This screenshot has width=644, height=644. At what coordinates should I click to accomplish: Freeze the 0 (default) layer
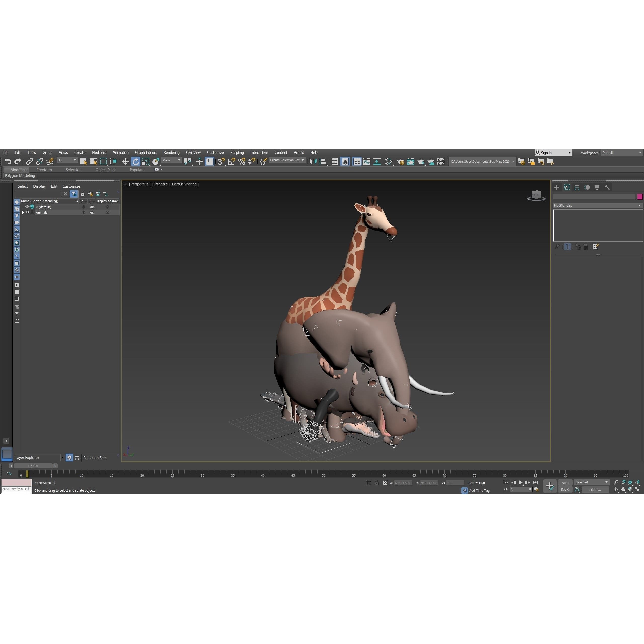(83, 207)
